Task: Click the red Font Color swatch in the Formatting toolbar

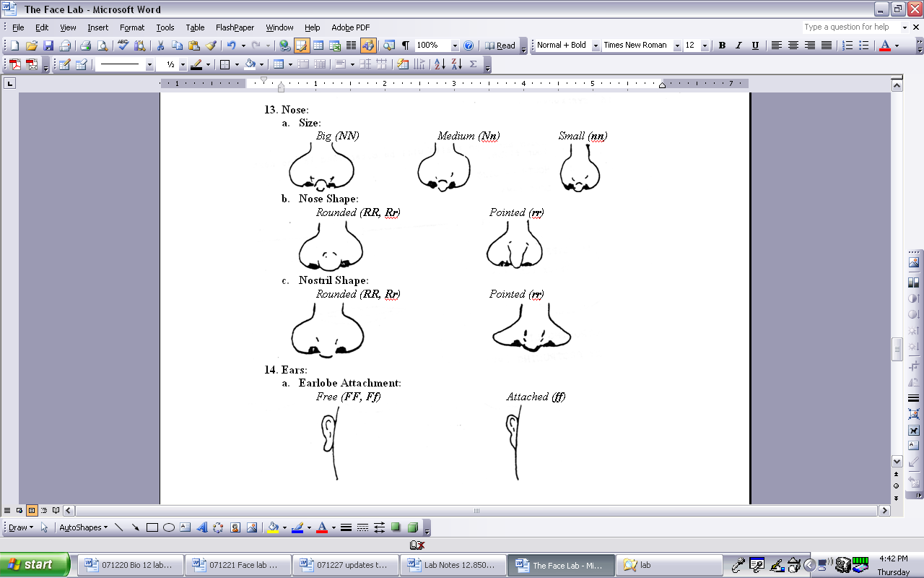Action: tap(885, 46)
